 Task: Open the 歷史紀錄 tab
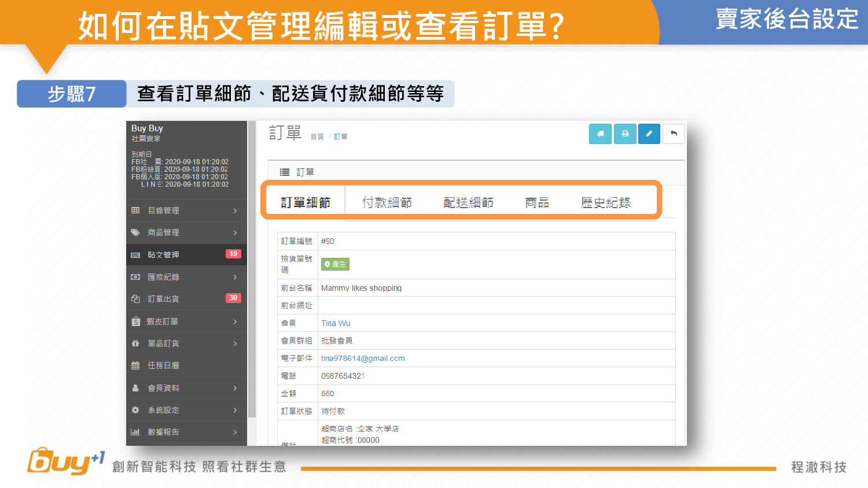tap(606, 203)
